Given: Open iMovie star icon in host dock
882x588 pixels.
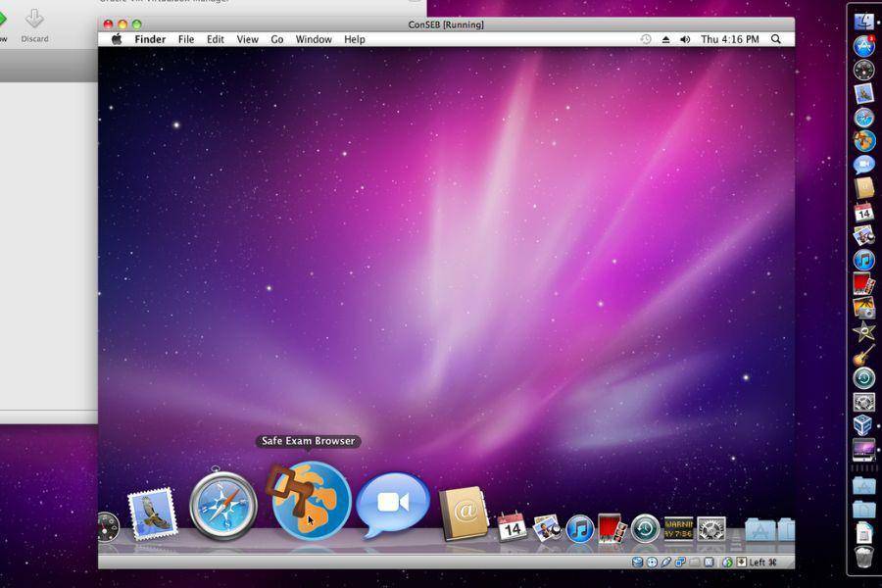Looking at the screenshot, I should 864,331.
